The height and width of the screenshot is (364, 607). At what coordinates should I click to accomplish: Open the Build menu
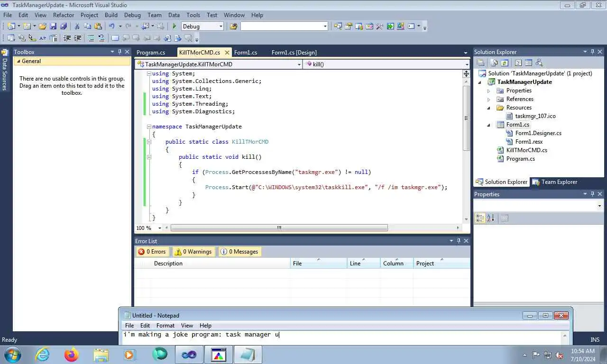coord(111,15)
